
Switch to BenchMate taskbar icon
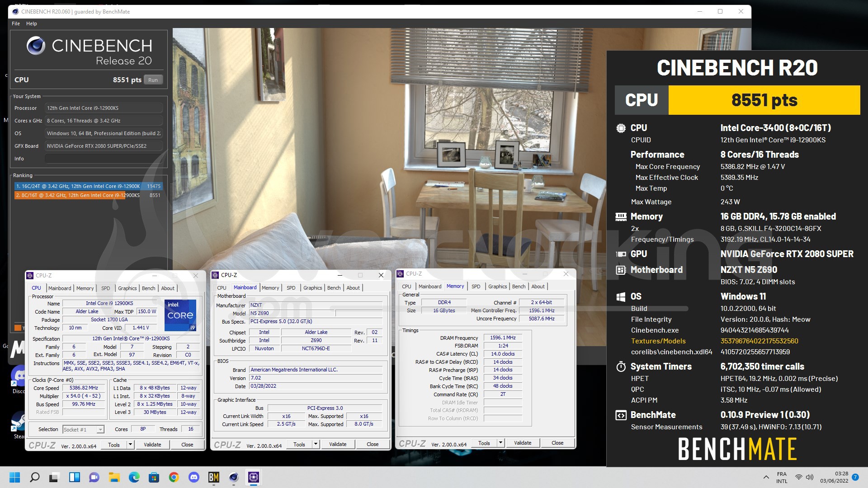[x=213, y=477]
